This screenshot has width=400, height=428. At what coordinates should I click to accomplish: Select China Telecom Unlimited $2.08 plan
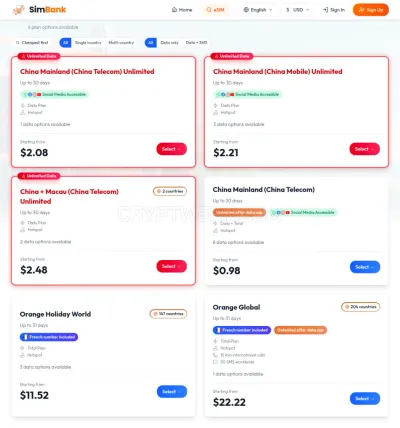tap(171, 149)
